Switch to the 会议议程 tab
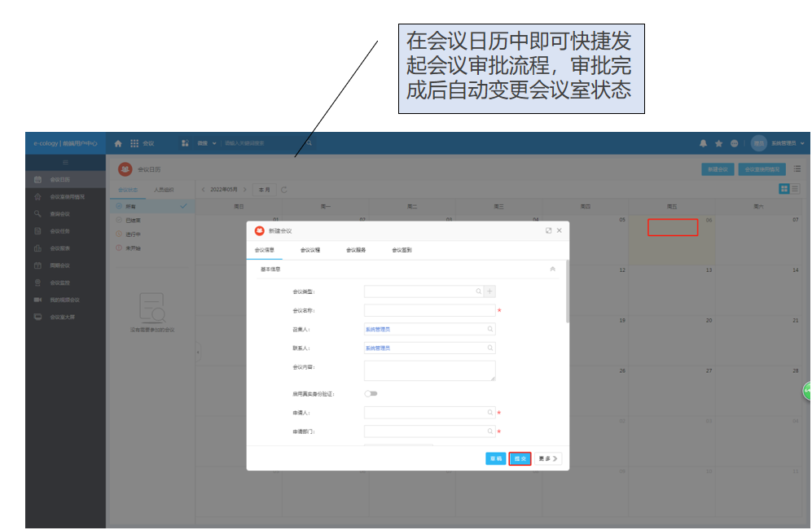This screenshot has width=812, height=530. pyautogui.click(x=310, y=250)
